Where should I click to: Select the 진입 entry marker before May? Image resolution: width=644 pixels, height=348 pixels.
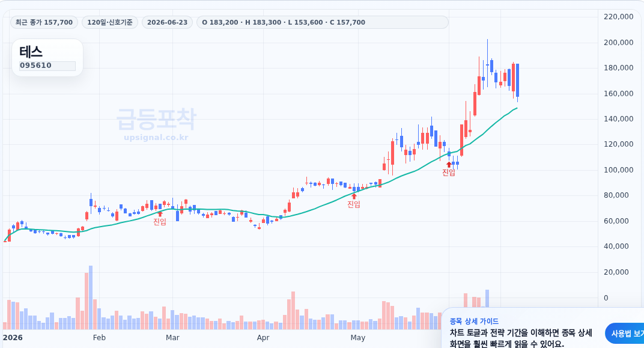click(x=354, y=204)
